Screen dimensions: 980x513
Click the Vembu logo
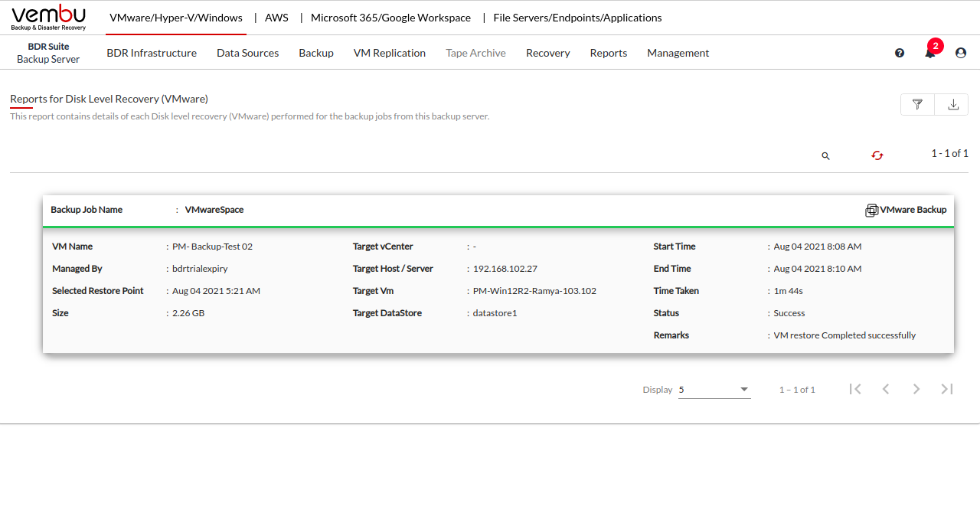coord(49,18)
